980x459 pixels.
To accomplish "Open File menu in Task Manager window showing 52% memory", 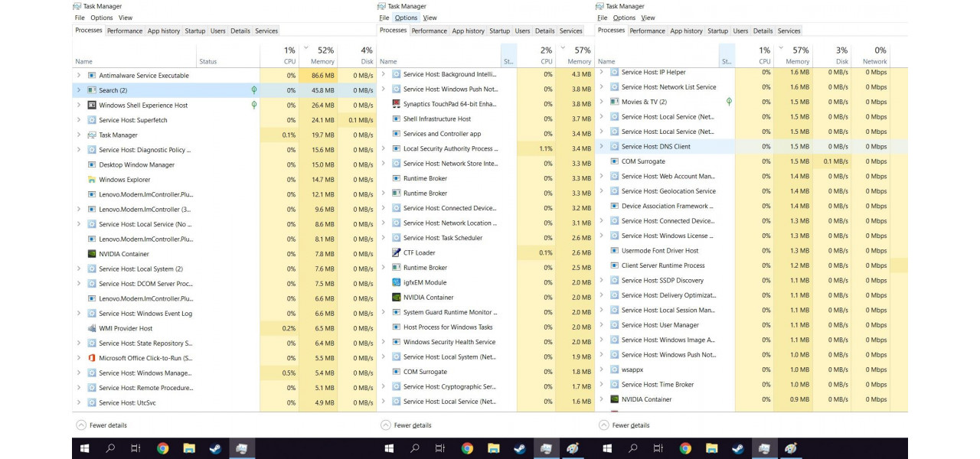I will coord(80,18).
